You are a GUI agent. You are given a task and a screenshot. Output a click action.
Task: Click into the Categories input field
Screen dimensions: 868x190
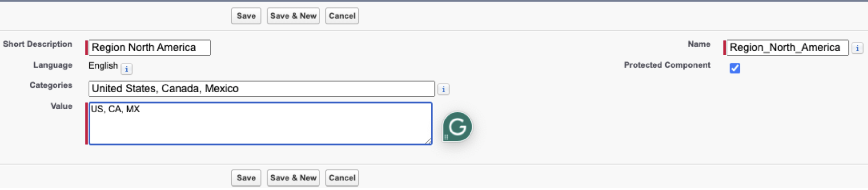261,89
